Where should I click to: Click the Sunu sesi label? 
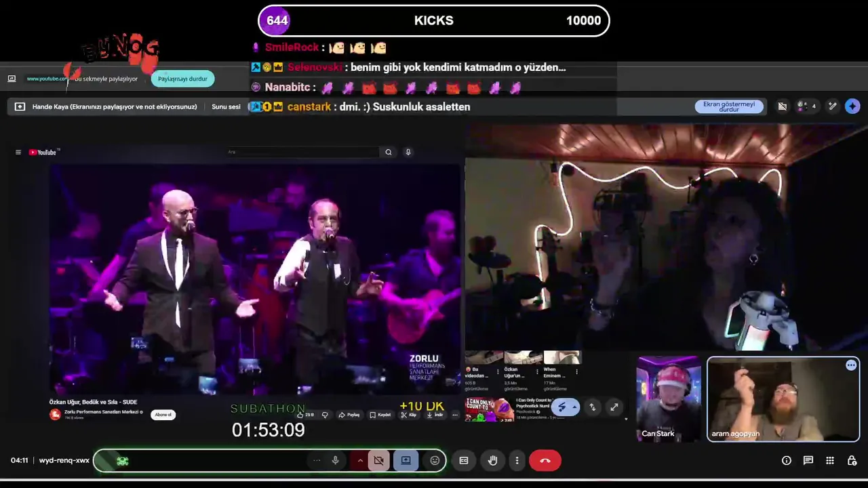[226, 106]
